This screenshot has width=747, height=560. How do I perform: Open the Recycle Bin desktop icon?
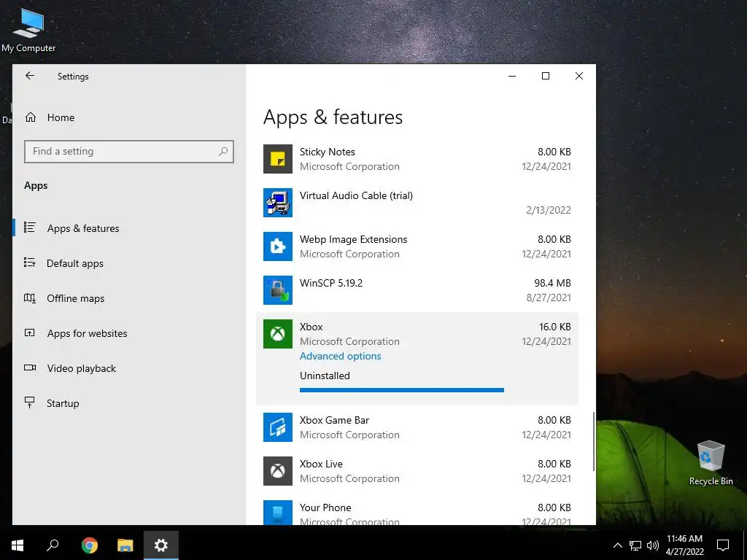711,462
